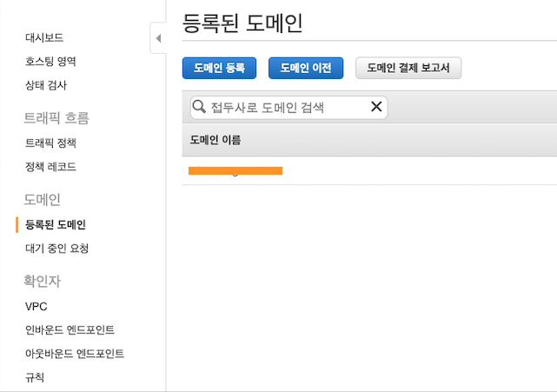Click the 도메인 이전 button
557x392 pixels.
(x=306, y=68)
